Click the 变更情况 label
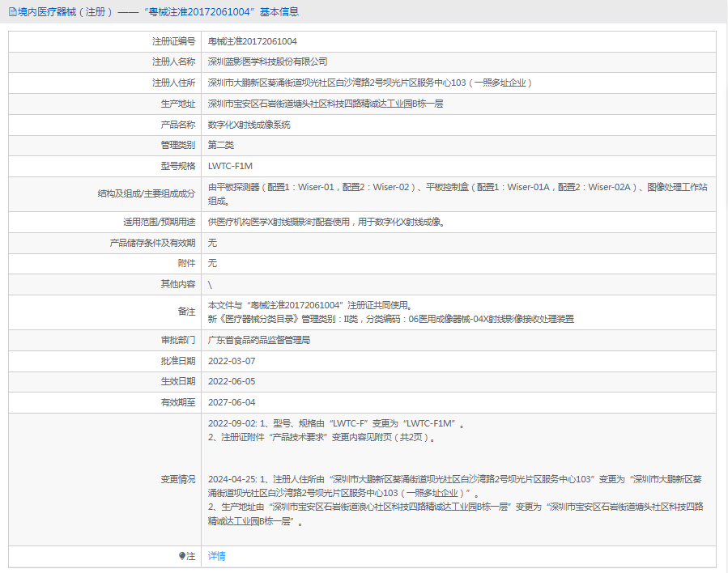Viewport: 728px width, 573px height. click(x=178, y=479)
